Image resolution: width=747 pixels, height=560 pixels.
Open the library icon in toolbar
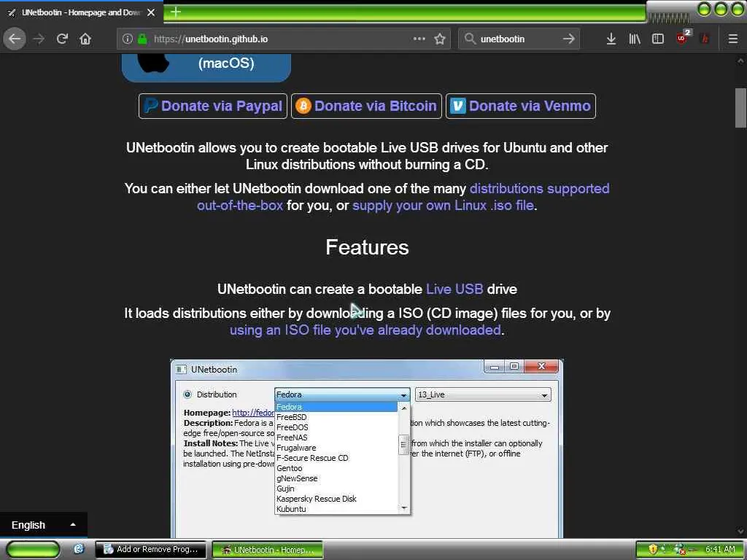(635, 39)
